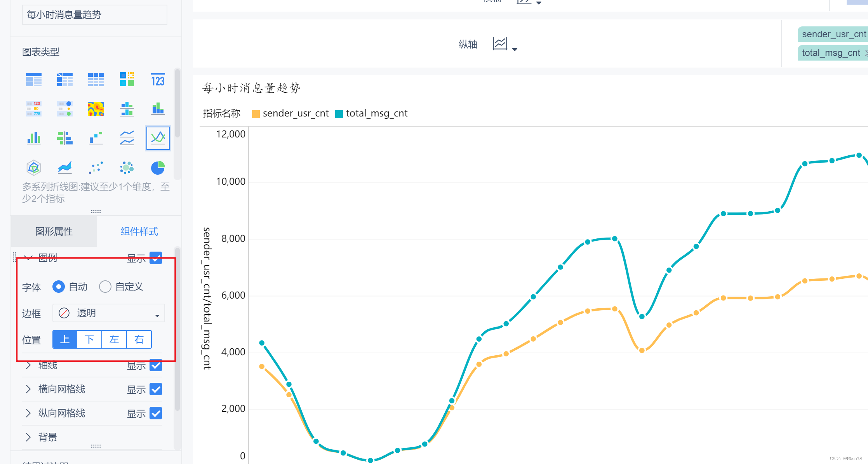
Task: Open the 纵轴 chart-type icon menu
Action: click(500, 43)
